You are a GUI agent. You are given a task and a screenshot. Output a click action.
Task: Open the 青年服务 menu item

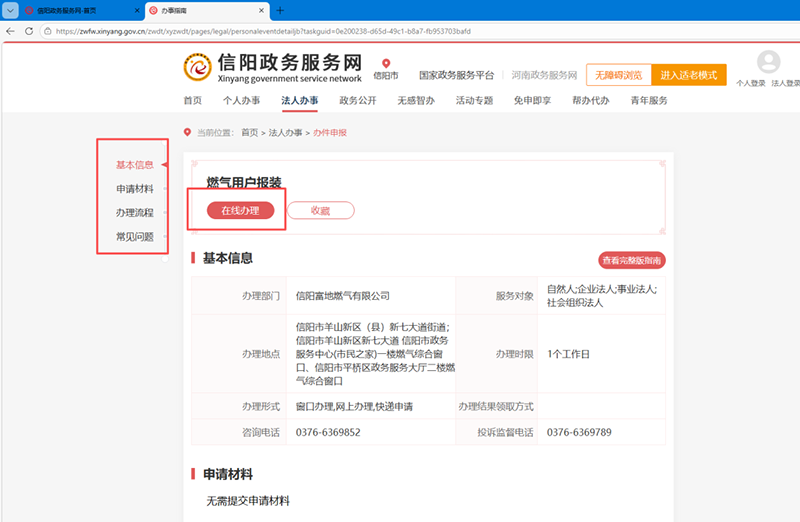point(649,101)
